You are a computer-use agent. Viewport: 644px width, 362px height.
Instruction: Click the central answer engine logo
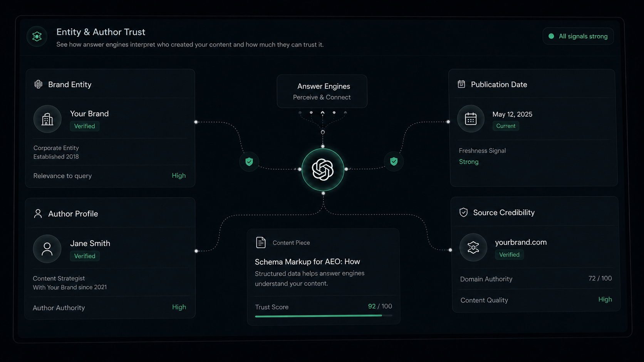323,170
